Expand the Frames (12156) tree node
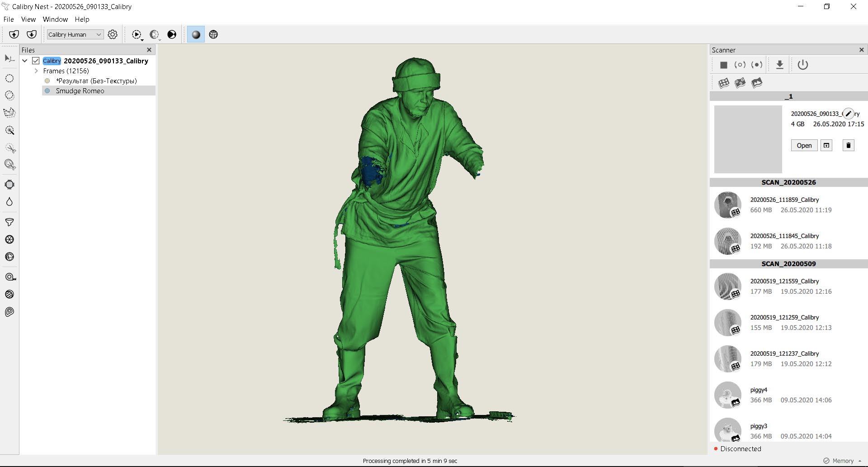868x467 pixels. 36,71
